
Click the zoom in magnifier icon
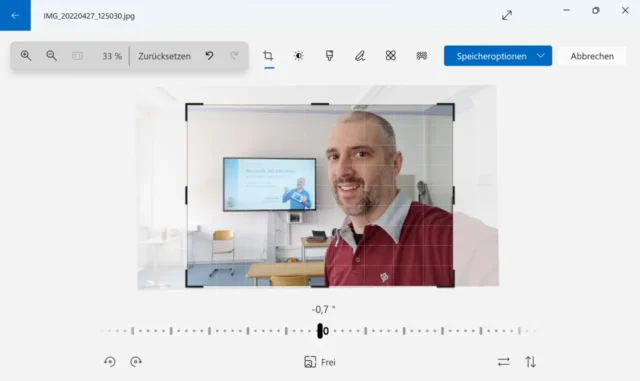(x=26, y=56)
